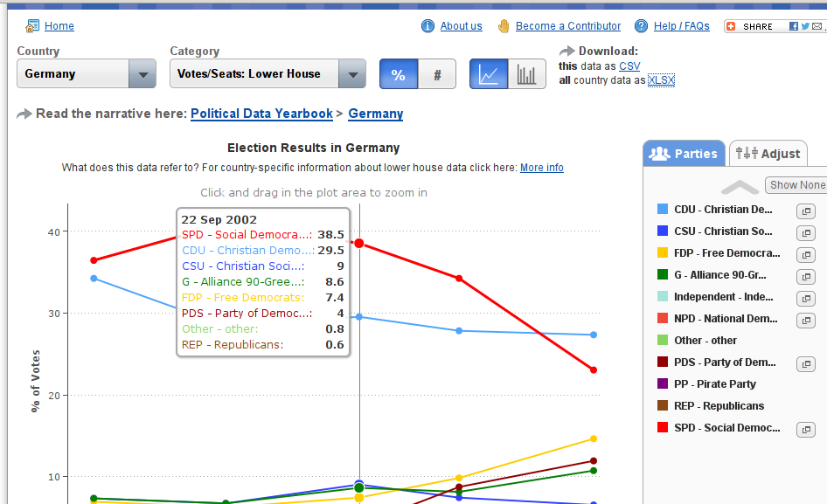Switch values to absolute number (#) mode
Viewport: 827px width, 504px height.
tap(437, 73)
